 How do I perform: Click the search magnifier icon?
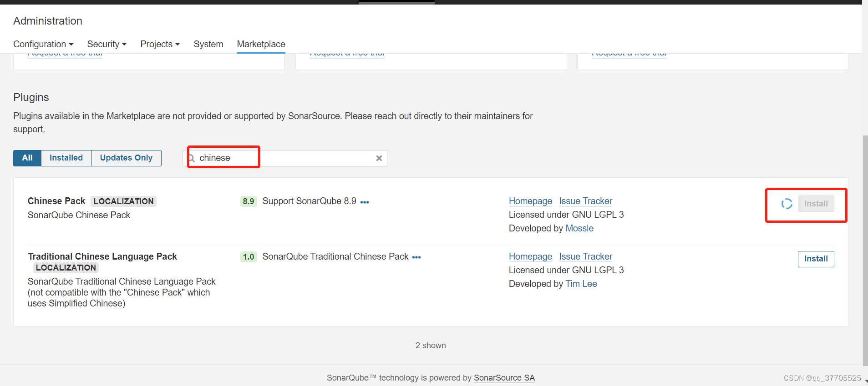191,158
